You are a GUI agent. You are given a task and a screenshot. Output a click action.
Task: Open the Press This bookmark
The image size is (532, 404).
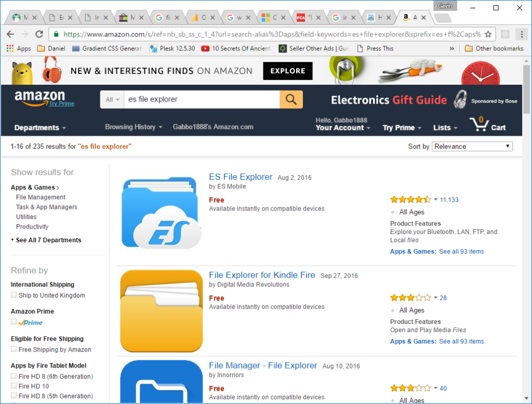click(375, 48)
